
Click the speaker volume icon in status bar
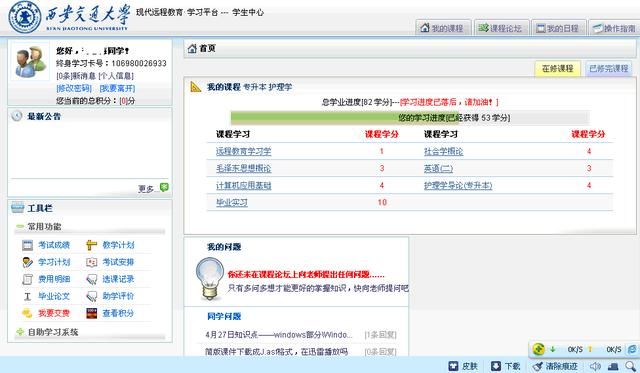(x=596, y=366)
